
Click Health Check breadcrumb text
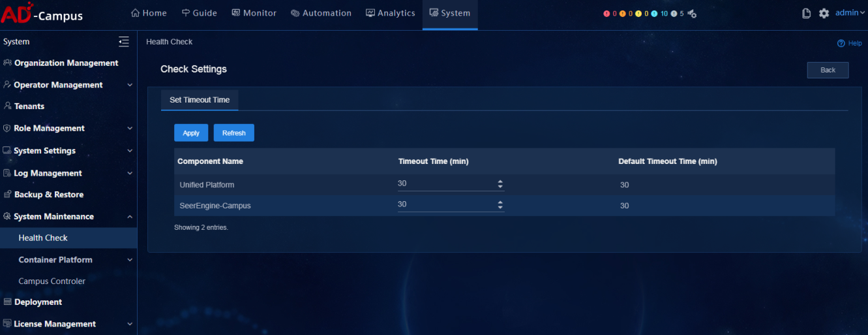click(170, 42)
